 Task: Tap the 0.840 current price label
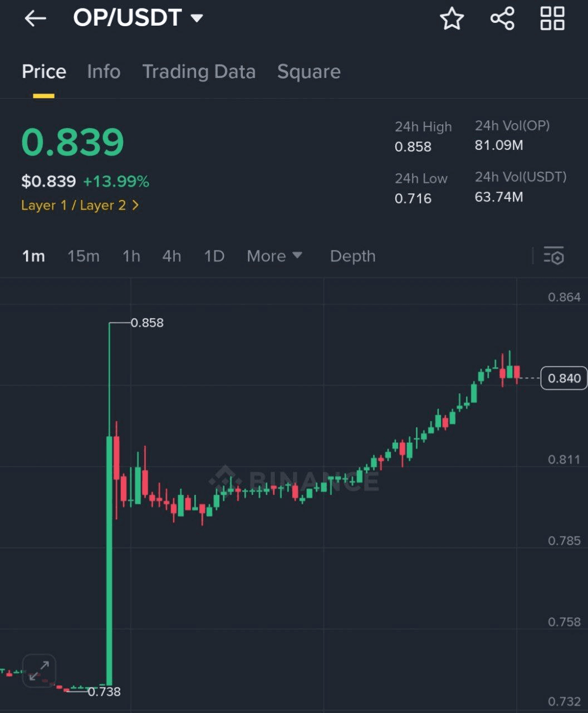pyautogui.click(x=563, y=378)
